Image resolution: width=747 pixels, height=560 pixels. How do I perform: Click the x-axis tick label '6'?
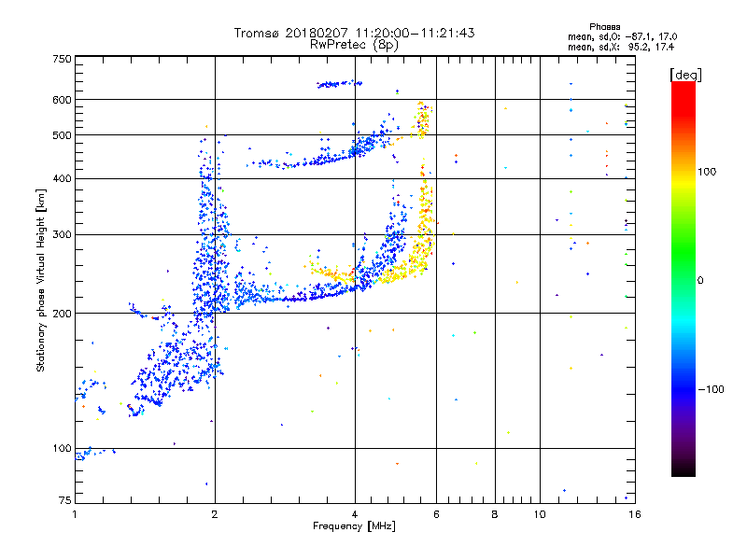[x=436, y=514]
